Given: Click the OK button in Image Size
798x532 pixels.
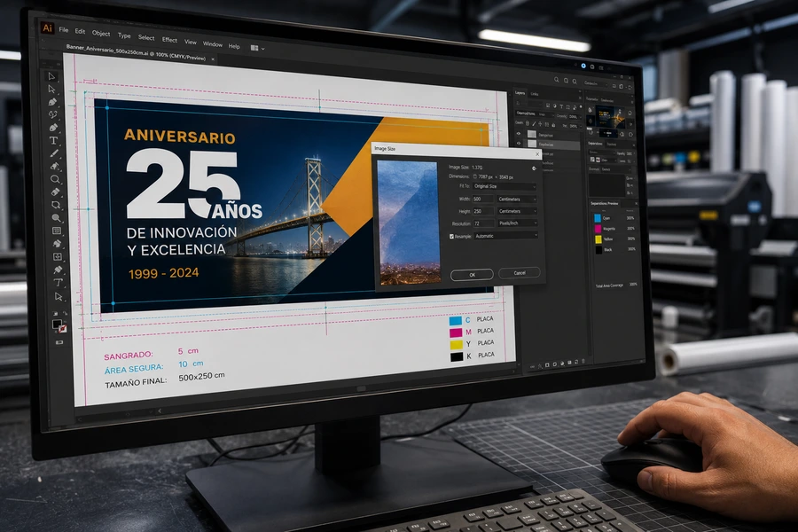Looking at the screenshot, I should point(472,275).
